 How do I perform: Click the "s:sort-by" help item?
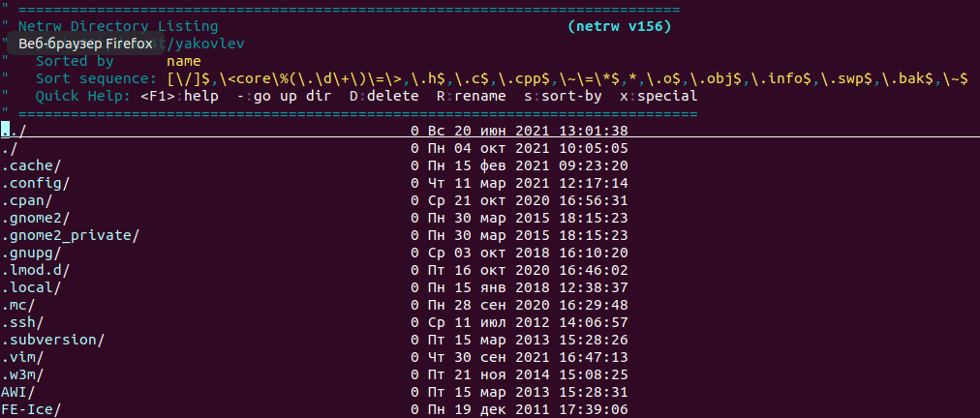point(563,96)
